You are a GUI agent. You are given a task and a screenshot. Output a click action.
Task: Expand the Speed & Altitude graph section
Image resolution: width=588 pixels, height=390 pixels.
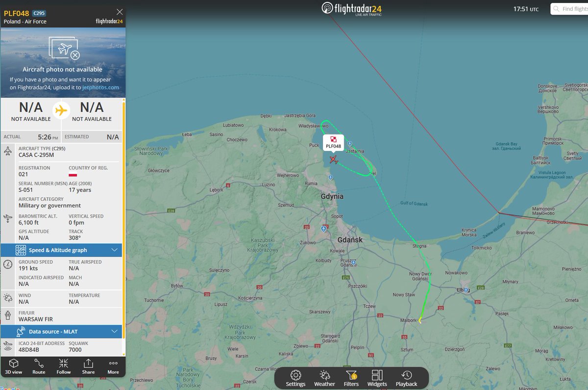[62, 250]
